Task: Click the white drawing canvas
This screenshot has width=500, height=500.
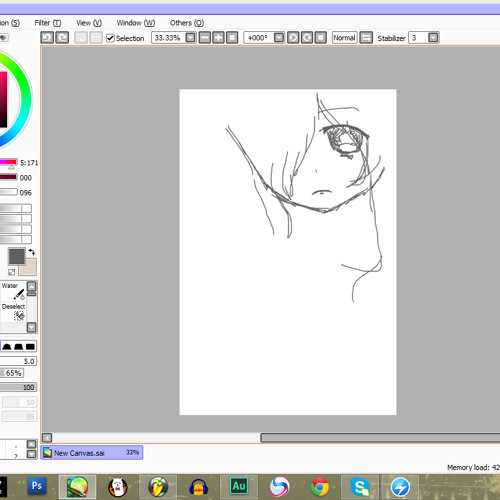Action: click(x=288, y=252)
